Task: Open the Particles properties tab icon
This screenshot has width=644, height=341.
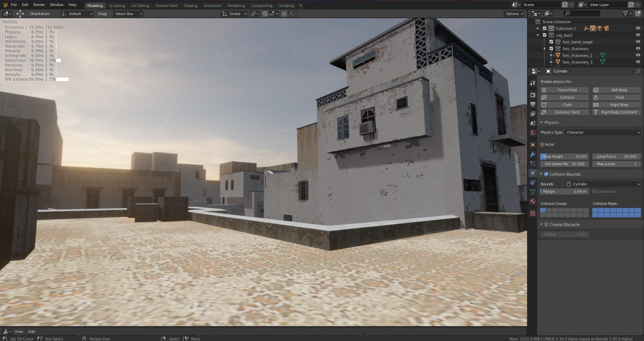Action: (x=533, y=164)
